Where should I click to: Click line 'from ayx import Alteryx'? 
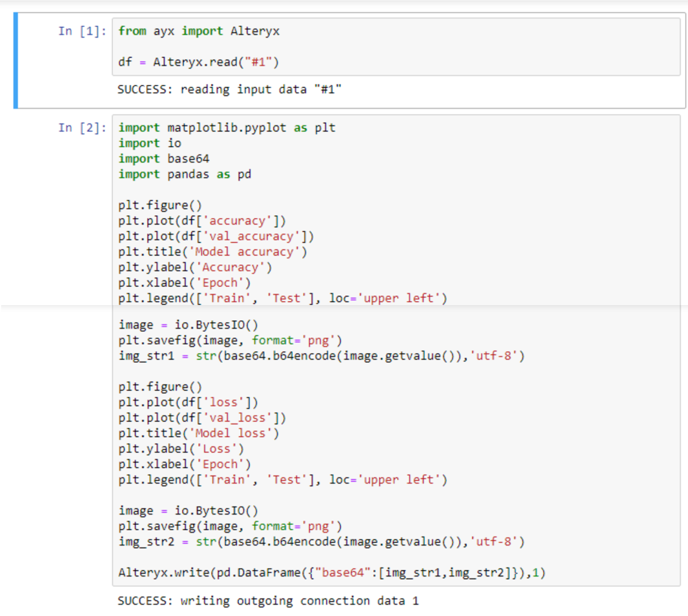[199, 31]
